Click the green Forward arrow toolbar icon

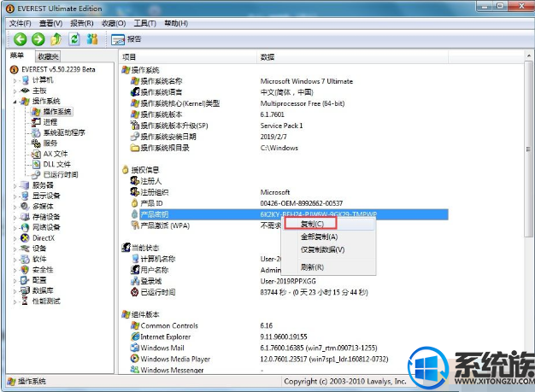click(38, 39)
